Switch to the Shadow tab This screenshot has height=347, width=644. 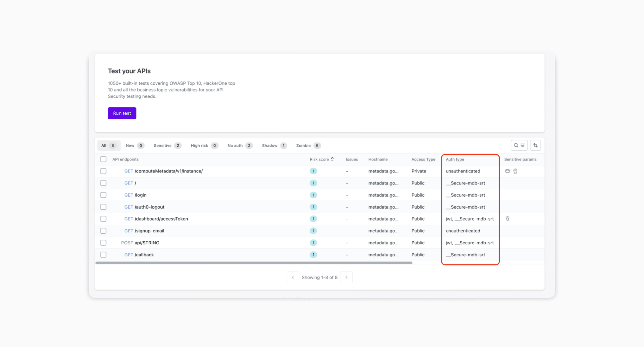tap(274, 146)
